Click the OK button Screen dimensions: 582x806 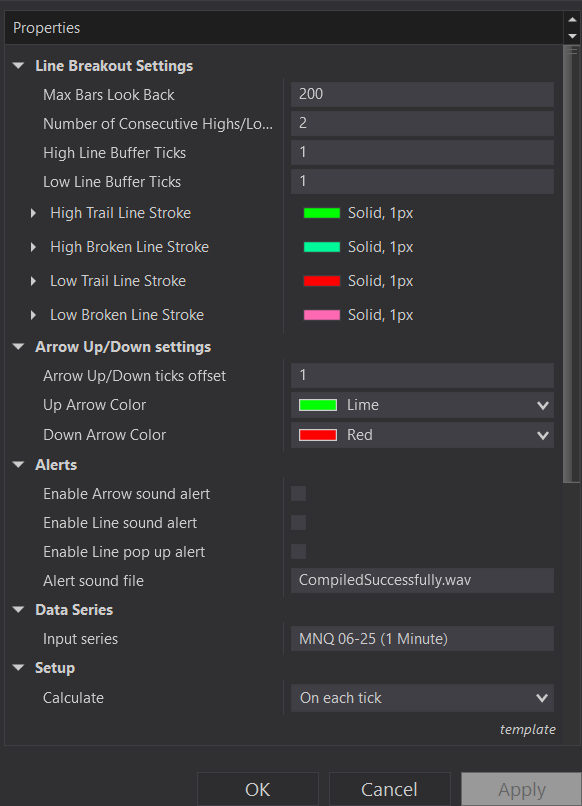tap(258, 789)
